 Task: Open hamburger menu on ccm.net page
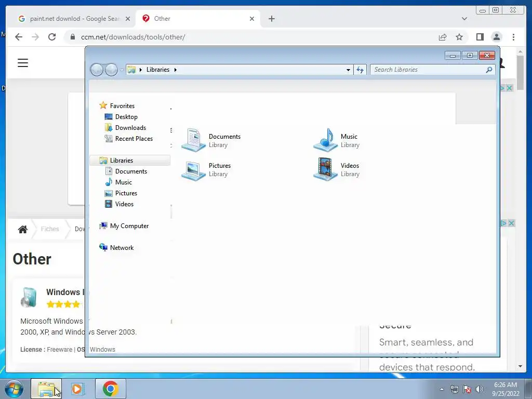23,63
